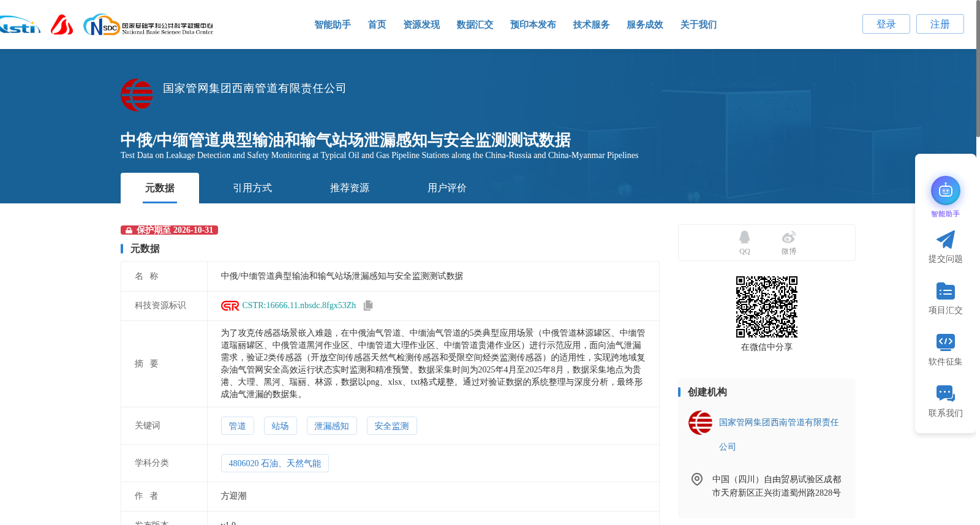Open the 智能助手 robot icon in sidebar
Viewport: 980px width, 525px height.
(x=946, y=191)
